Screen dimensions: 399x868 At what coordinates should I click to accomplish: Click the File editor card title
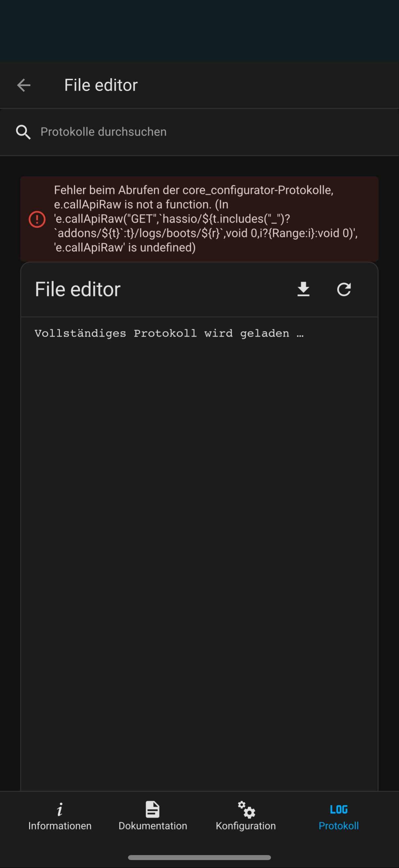tap(77, 289)
